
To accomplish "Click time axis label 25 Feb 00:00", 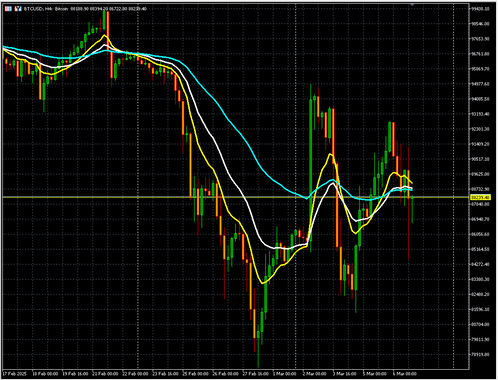I will pyautogui.click(x=195, y=374).
